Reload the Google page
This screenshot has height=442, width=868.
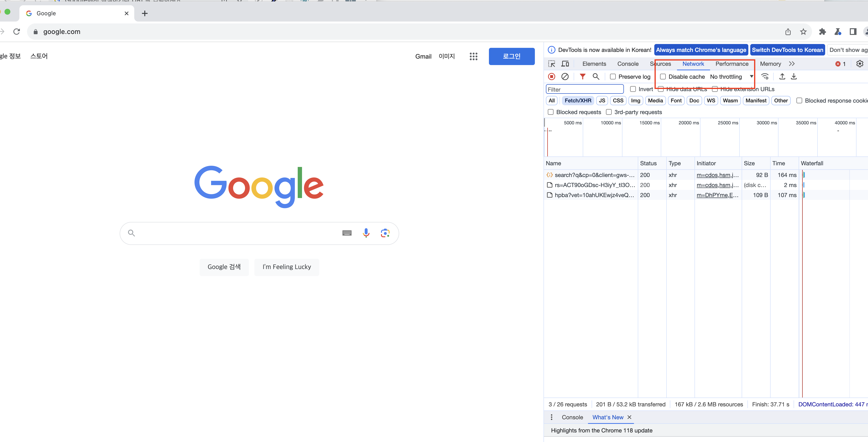[x=17, y=32]
